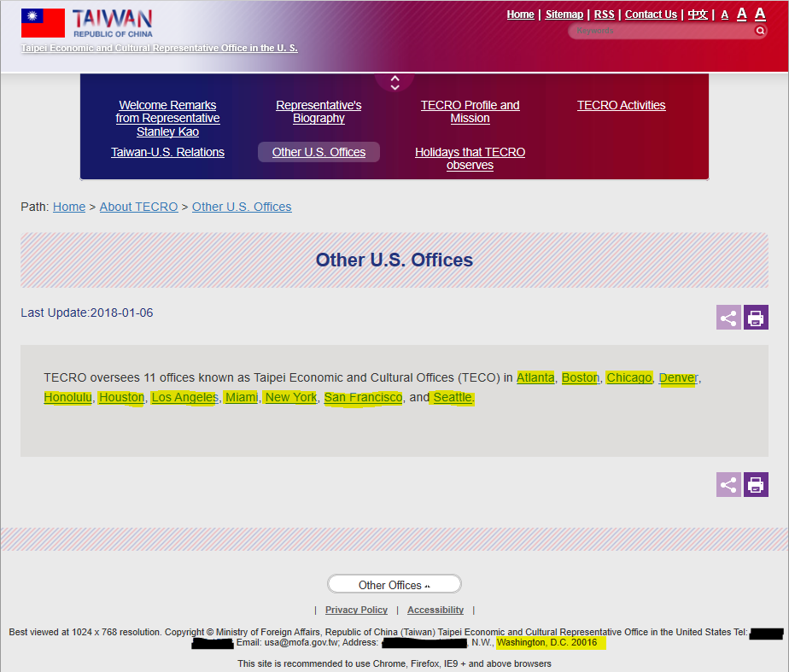The image size is (789, 672).
Task: Open Representative's Biography menu item
Action: [319, 112]
